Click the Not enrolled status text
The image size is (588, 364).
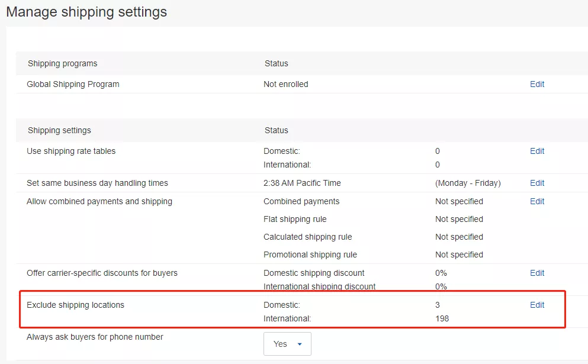(285, 84)
